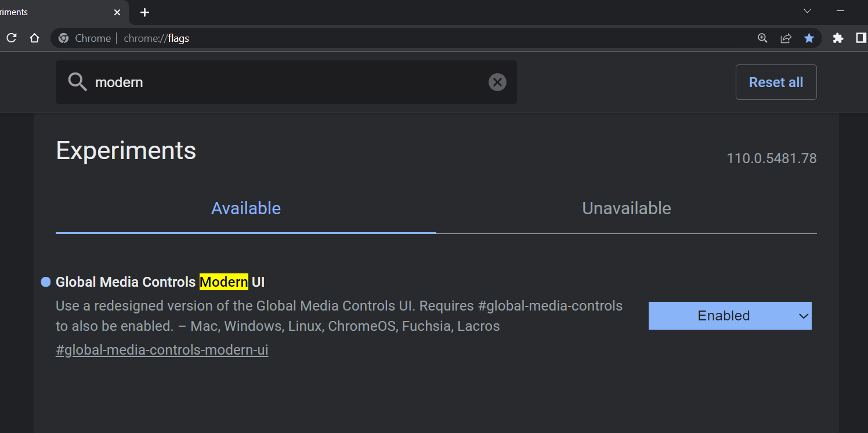Click the blue dot beside Global Media Controls
This screenshot has height=433, width=868.
pos(45,282)
